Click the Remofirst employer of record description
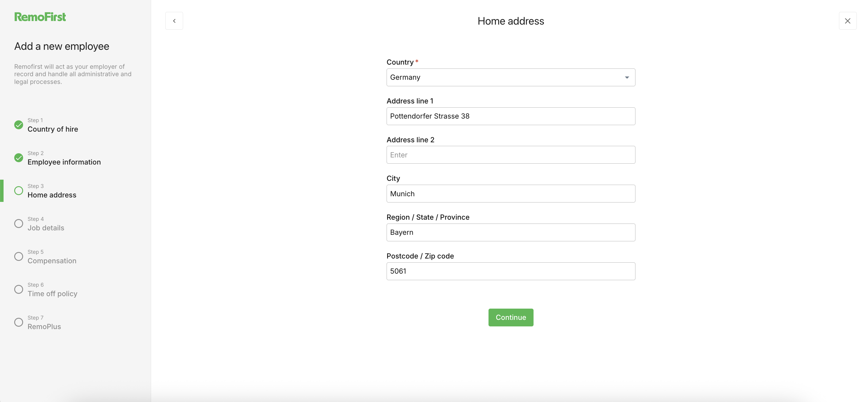Screen dimensions: 868x402 click(x=73, y=74)
